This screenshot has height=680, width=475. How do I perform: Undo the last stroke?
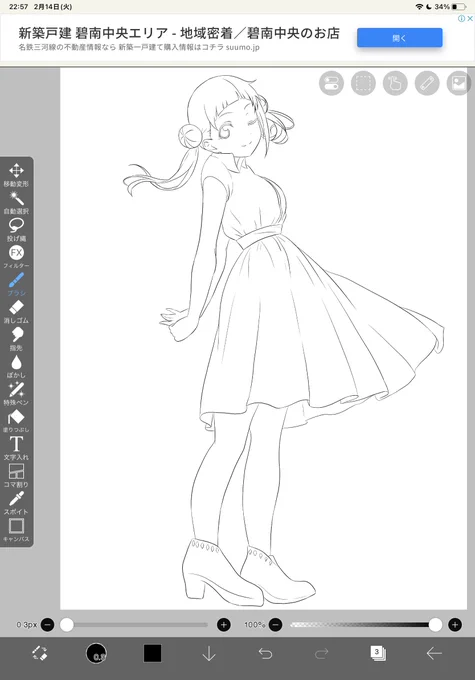(x=265, y=654)
